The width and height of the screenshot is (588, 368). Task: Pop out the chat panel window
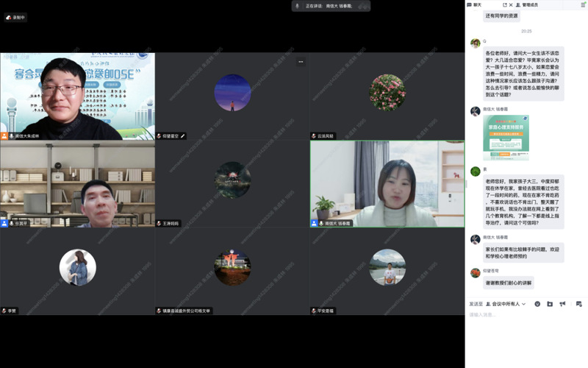click(505, 5)
